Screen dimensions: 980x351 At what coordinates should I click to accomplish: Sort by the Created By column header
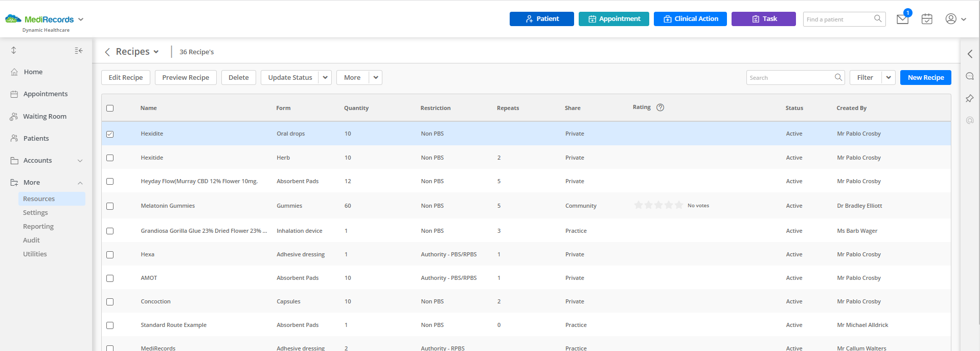(x=852, y=108)
